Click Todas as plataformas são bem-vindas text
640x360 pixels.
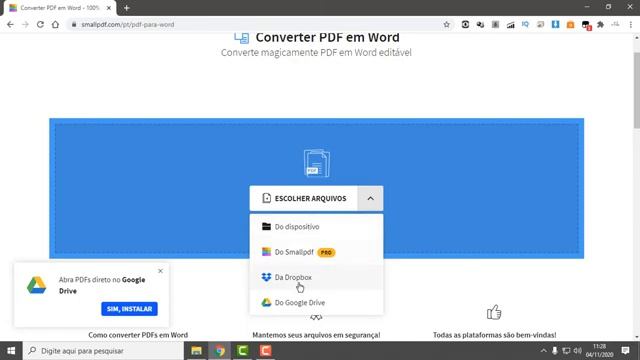coord(494,335)
